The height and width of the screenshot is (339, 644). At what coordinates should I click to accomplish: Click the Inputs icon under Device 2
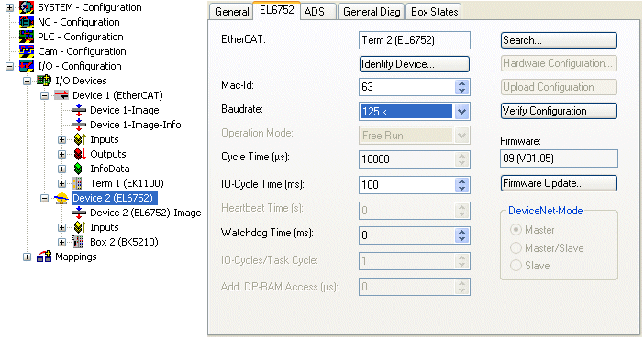pyautogui.click(x=80, y=227)
